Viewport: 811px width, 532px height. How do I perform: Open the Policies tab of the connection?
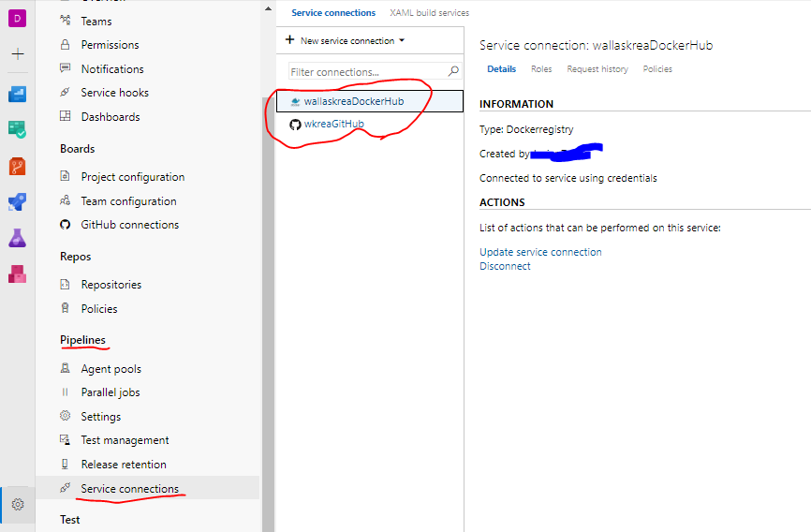657,68
